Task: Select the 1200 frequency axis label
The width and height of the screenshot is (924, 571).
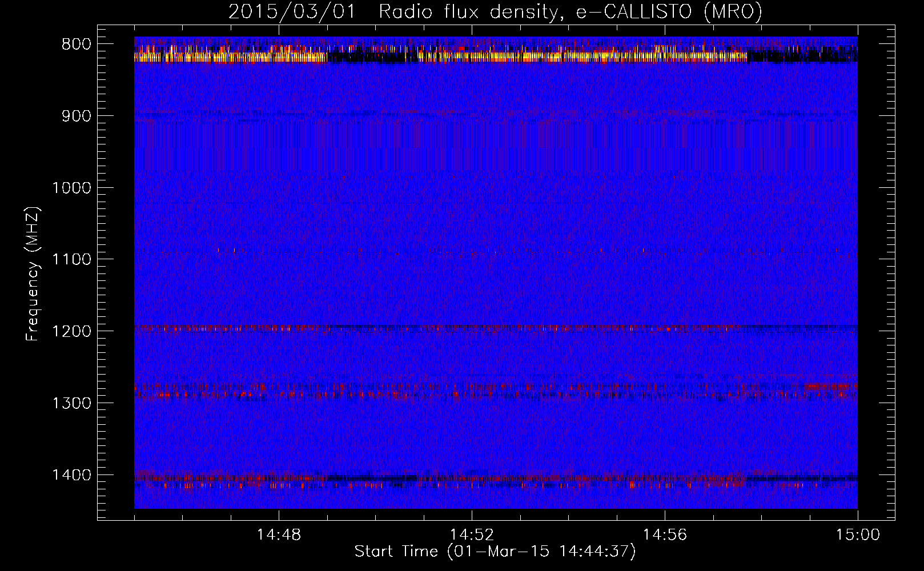Action: (71, 332)
